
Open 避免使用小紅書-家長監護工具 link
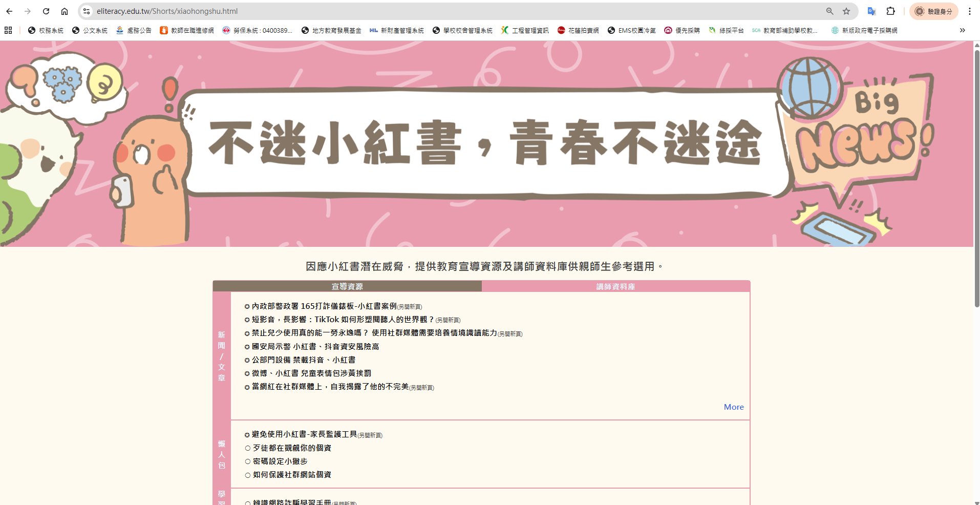(x=304, y=434)
